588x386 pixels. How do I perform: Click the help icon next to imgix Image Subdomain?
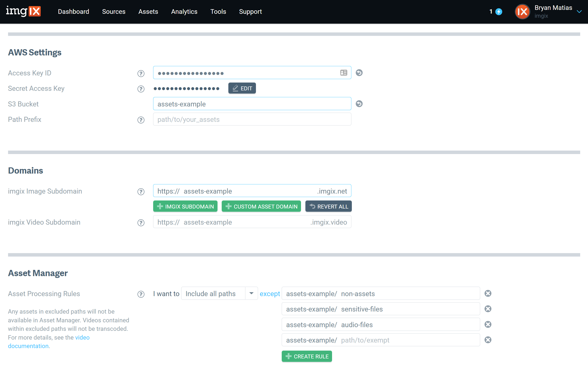click(x=141, y=192)
